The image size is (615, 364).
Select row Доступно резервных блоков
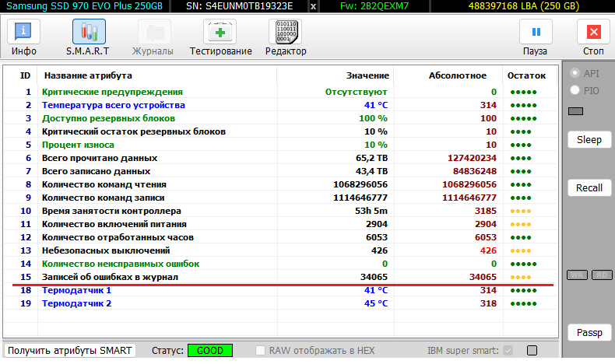tap(280, 118)
